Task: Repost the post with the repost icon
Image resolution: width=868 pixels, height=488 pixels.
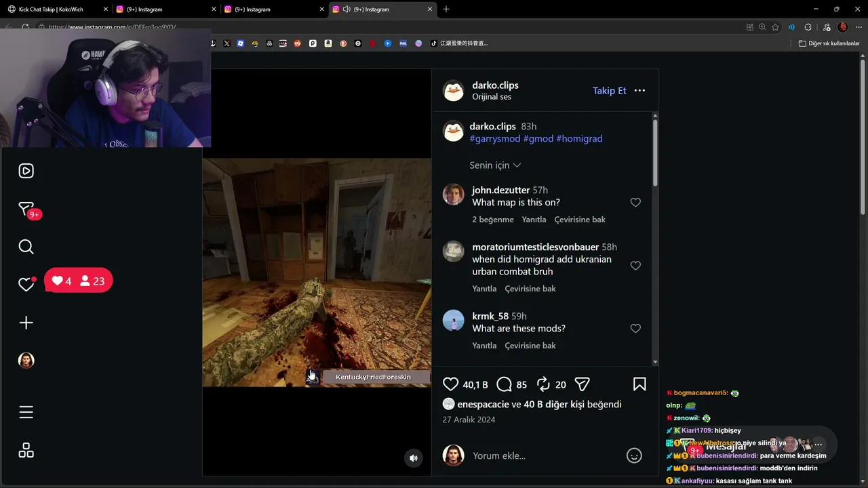Action: click(543, 384)
